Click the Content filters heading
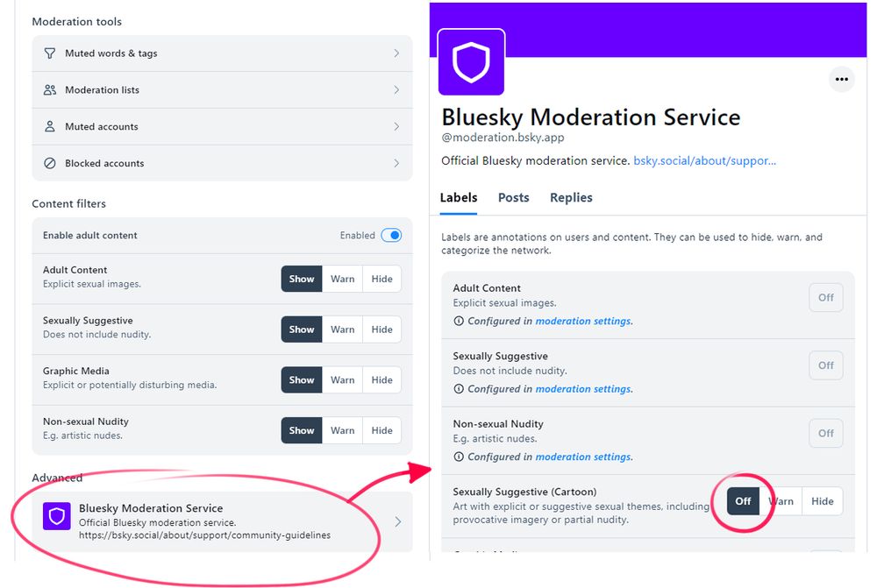 (x=68, y=203)
